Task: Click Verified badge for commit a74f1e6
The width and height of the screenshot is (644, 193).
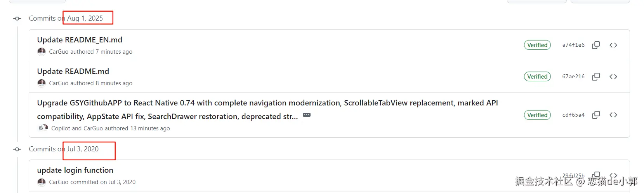Action: [x=537, y=45]
